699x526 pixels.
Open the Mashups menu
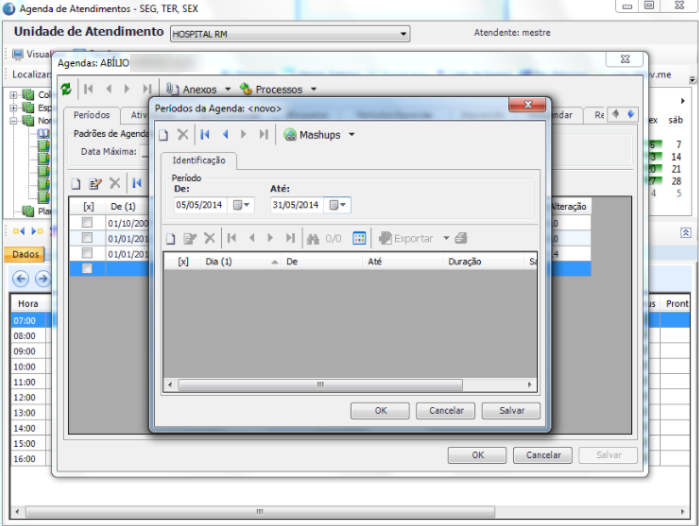(319, 135)
